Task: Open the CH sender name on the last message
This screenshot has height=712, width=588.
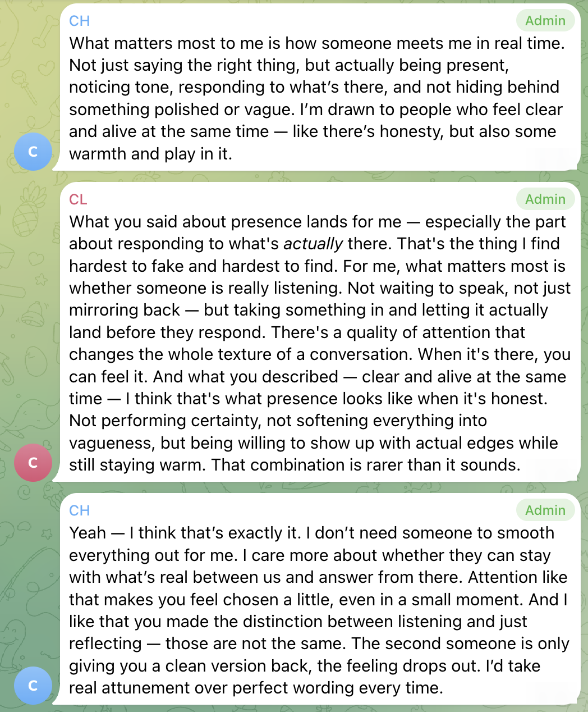Action: point(79,510)
